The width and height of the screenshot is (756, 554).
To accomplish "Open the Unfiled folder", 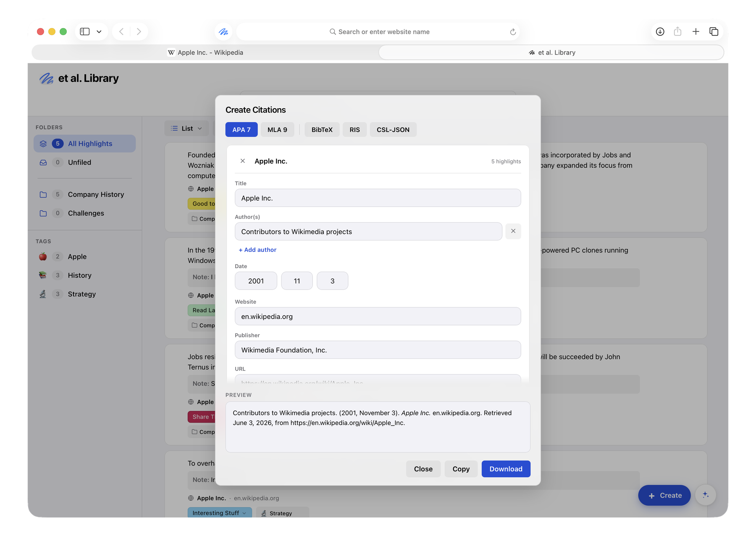I will pyautogui.click(x=84, y=162).
